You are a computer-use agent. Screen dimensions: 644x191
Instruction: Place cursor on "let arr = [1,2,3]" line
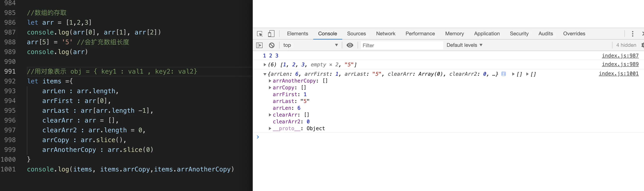pyautogui.click(x=59, y=23)
